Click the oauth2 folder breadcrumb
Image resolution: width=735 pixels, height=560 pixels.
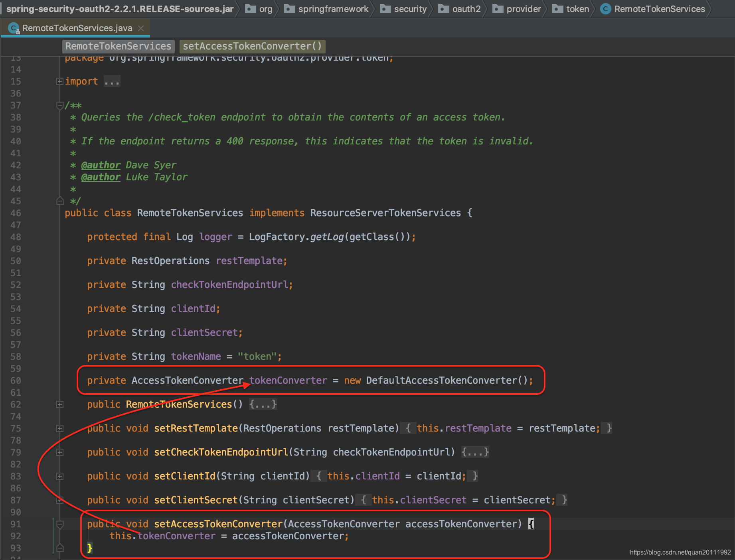pos(459,9)
